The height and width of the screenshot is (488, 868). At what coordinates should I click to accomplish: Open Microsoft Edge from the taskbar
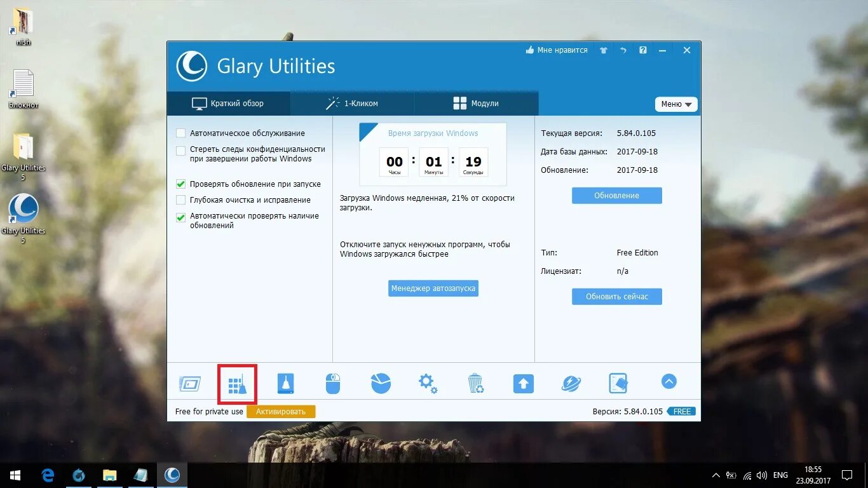click(x=48, y=475)
